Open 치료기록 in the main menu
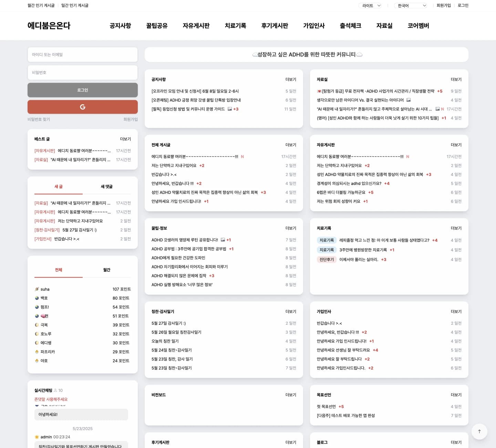Viewport: 496px width, 448px height. coord(235,26)
